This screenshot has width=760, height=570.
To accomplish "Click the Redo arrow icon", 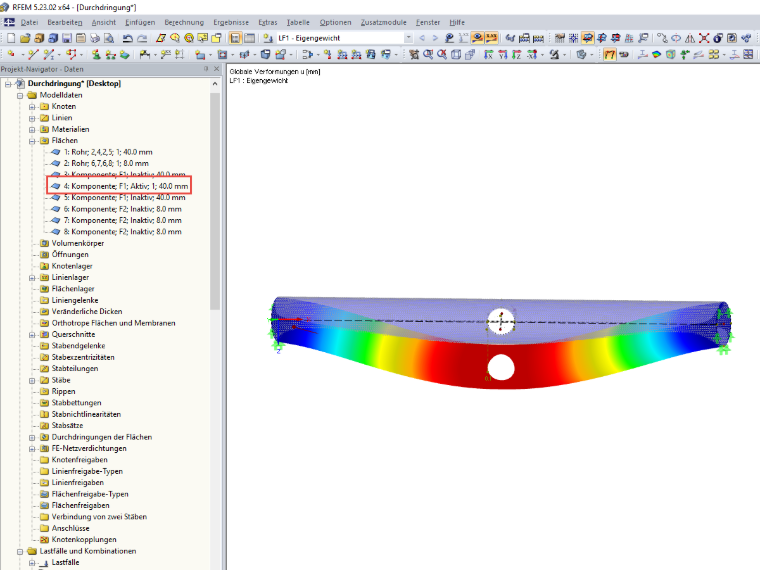I will point(142,38).
